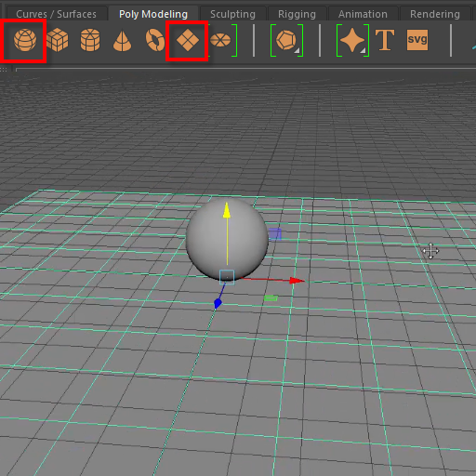
Task: Create a polygon plane from the shelf
Action: [x=188, y=40]
